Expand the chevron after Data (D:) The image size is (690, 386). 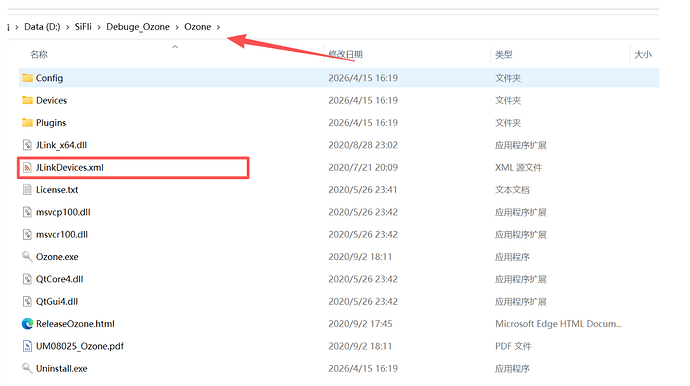coord(68,27)
